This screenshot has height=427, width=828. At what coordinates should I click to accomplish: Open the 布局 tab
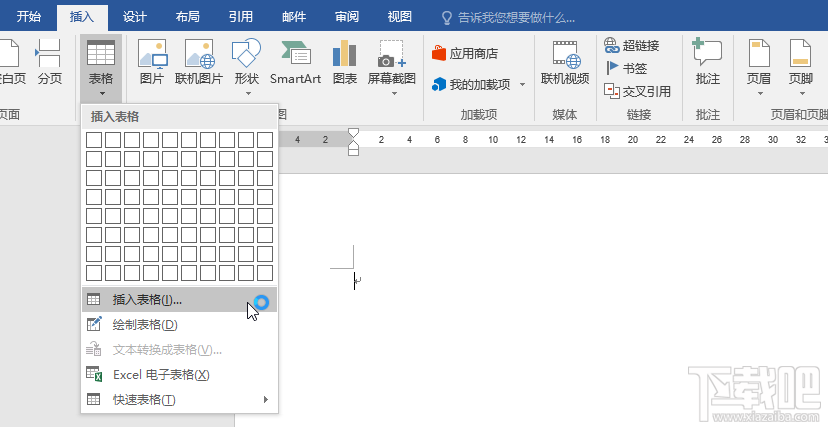tap(187, 17)
